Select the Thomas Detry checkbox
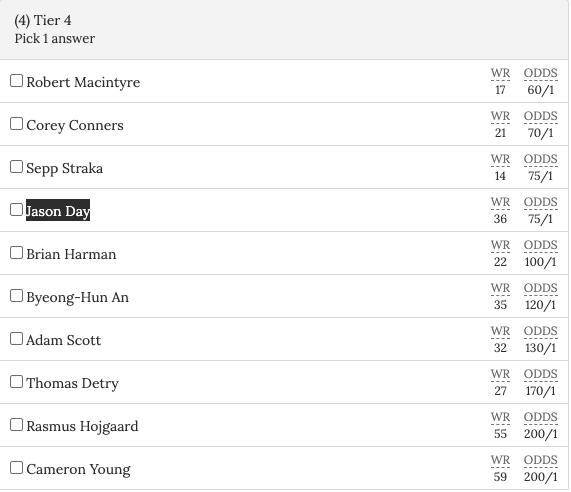The width and height of the screenshot is (571, 492). (x=16, y=382)
